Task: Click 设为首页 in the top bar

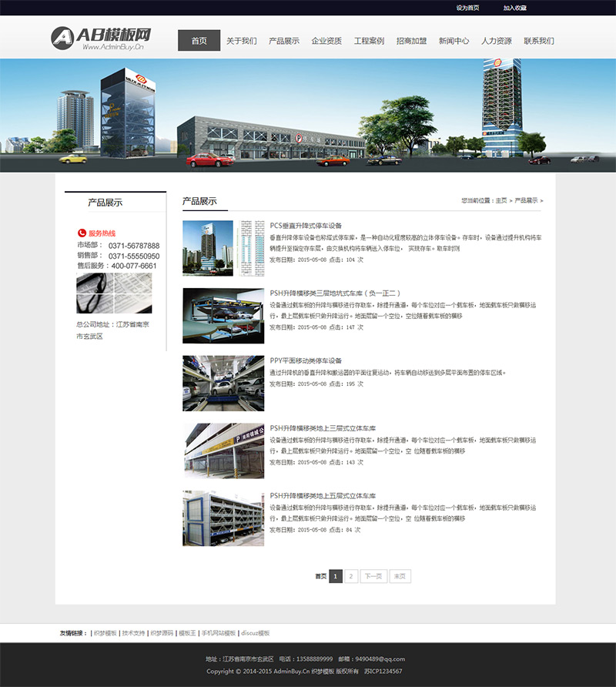Action: pos(467,8)
